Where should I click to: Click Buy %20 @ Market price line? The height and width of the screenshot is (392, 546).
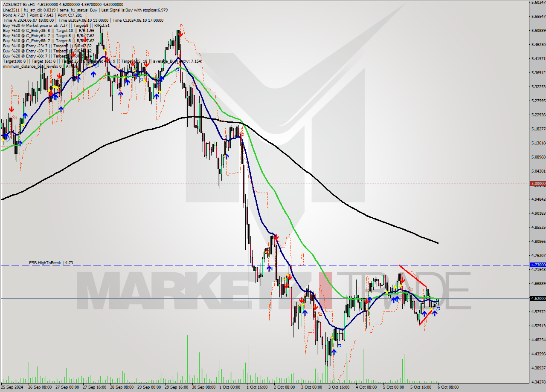point(56,25)
